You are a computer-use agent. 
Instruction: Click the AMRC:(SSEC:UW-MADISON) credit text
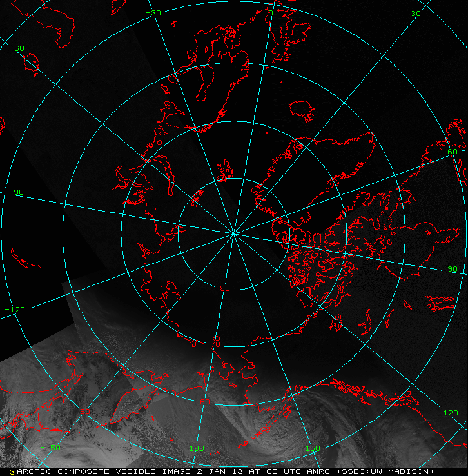(x=370, y=471)
